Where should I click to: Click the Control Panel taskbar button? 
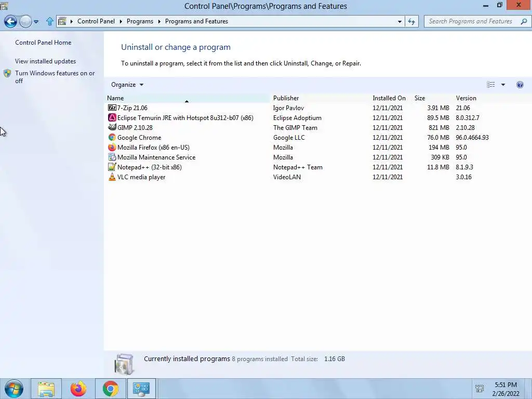(x=141, y=389)
